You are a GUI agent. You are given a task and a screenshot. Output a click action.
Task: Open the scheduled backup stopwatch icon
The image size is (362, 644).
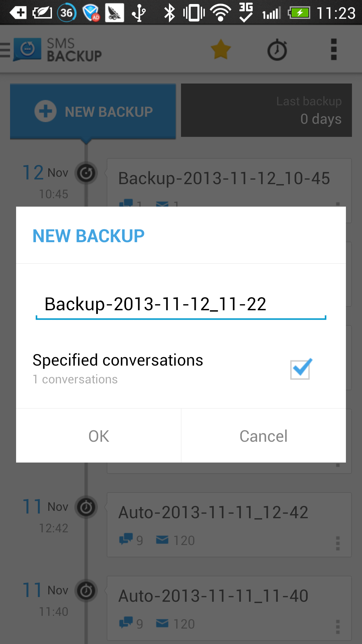pos(277,50)
